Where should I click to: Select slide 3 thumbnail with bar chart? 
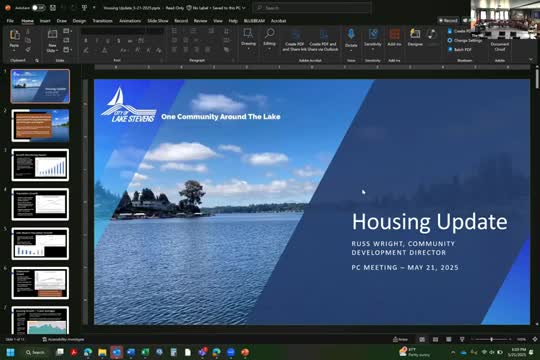(40, 165)
